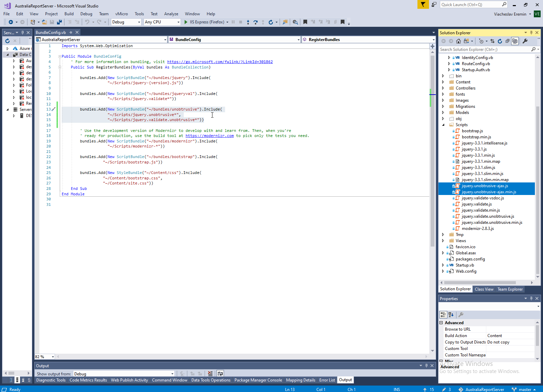Toggle word wrap in Output window
The image size is (543, 392).
pos(220,374)
